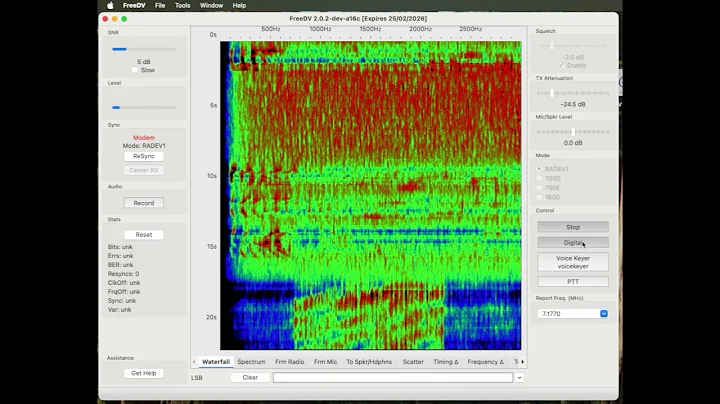The image size is (720, 404).
Task: Click the '-24.5 dB' TX attenuation value
Action: [x=573, y=104]
